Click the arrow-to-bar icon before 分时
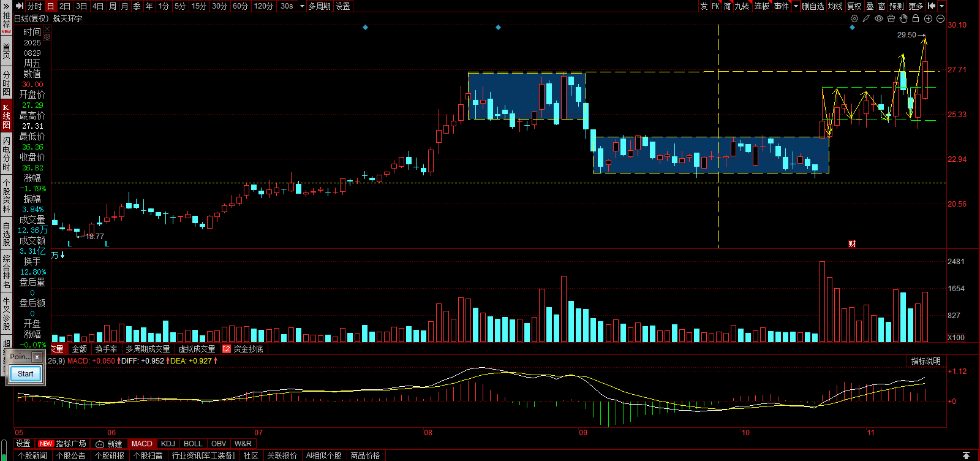Image resolution: width=980 pixels, height=461 pixels. tap(19, 6)
